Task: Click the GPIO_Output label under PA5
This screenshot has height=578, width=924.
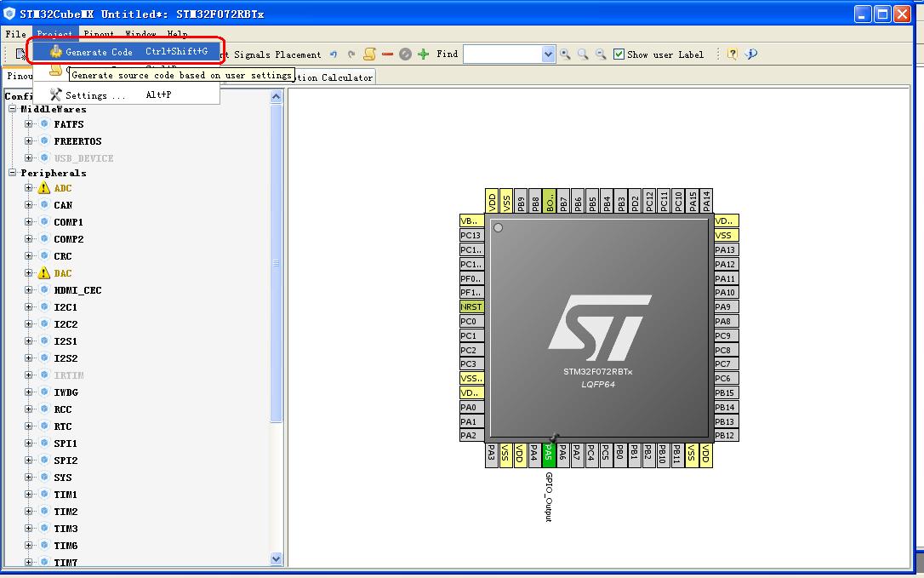Action: tap(549, 496)
